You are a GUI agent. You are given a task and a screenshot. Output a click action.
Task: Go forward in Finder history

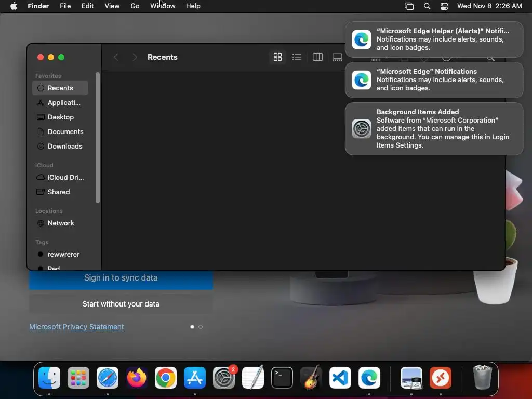[x=135, y=57]
